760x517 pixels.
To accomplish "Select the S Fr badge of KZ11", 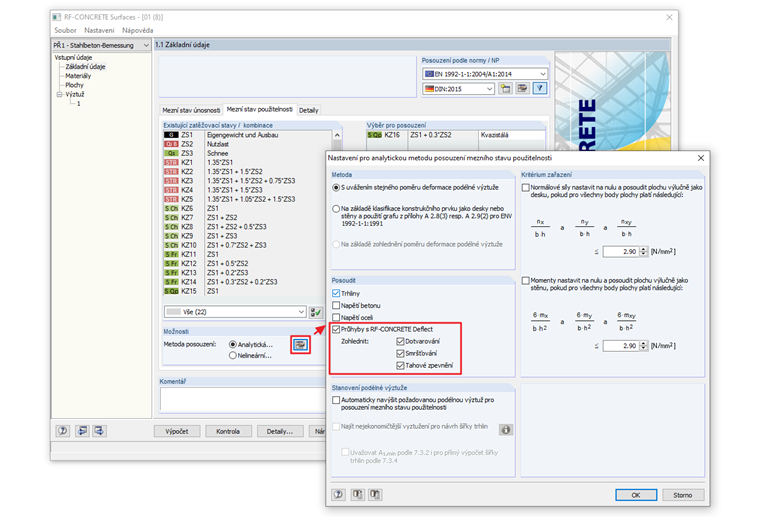I will 171,254.
